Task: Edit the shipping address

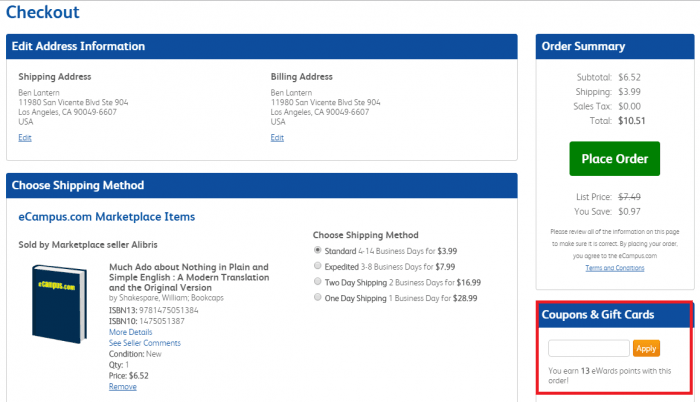Action: pos(25,138)
